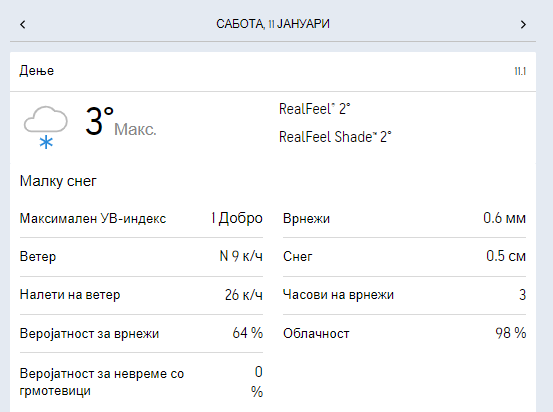Image resolution: width=553 pixels, height=412 pixels.
Task: Click the 1 Добро UV index value
Action: pos(237,218)
